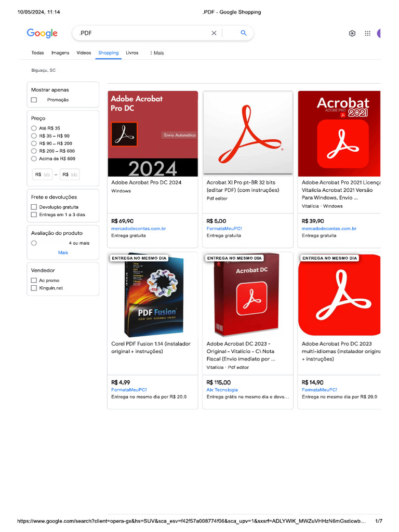Open the Adobe Acrobat DC 2023 Original title

pos(241,351)
